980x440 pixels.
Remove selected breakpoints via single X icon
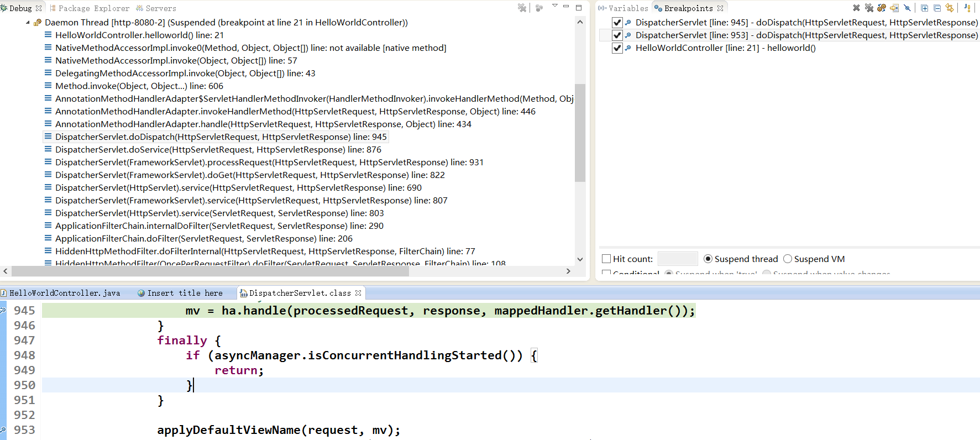coord(856,8)
